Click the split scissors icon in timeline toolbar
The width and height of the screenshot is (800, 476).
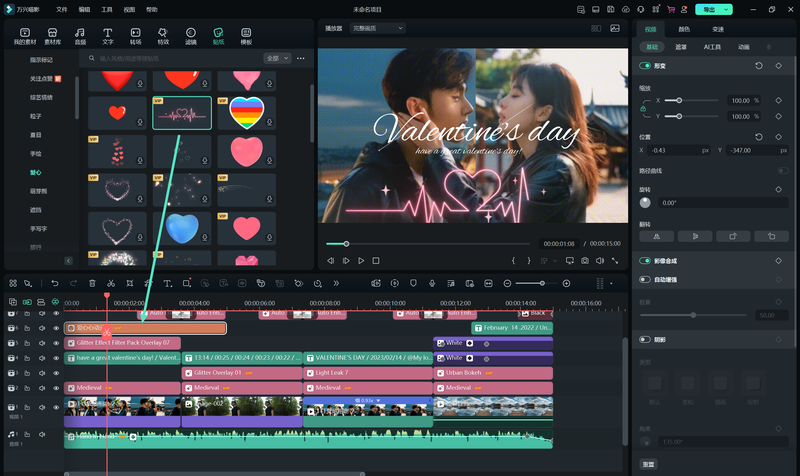pos(112,284)
